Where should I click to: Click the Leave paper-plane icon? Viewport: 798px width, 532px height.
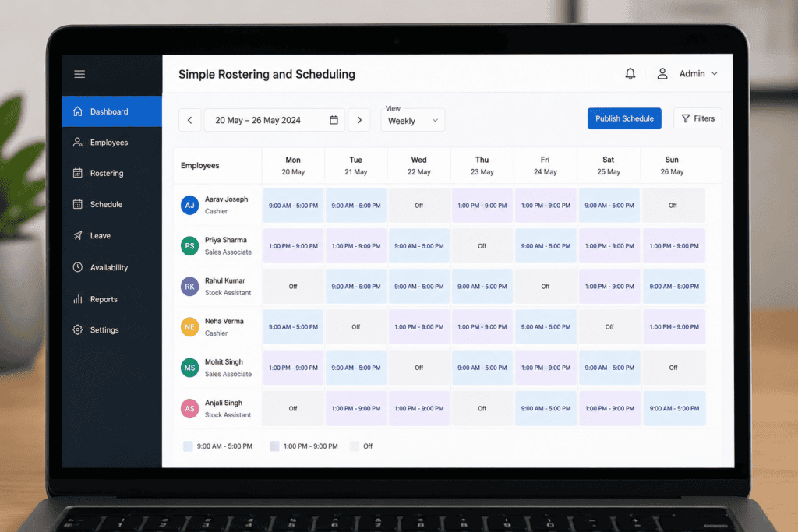[77, 235]
